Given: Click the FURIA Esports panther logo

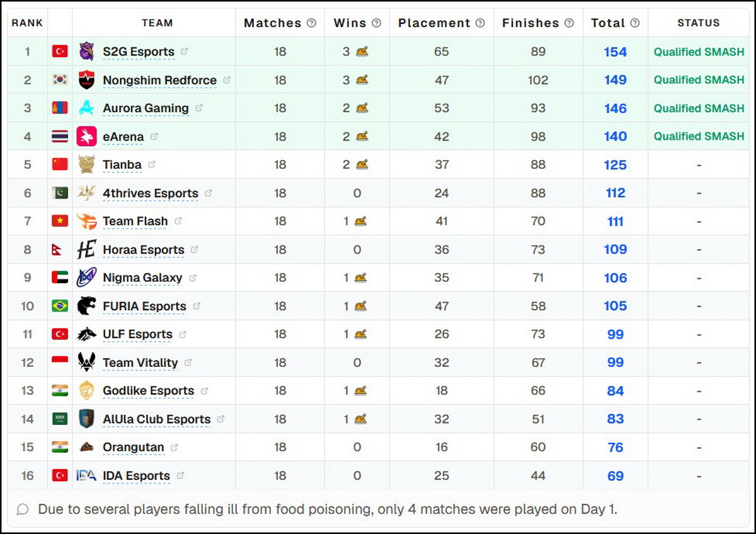Looking at the screenshot, I should pos(86,306).
